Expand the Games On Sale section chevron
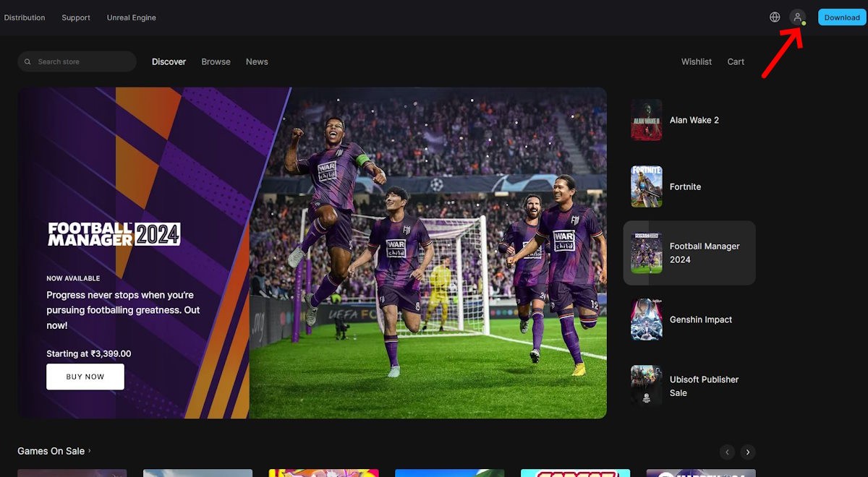Viewport: 868px width, 477px height. click(x=90, y=451)
